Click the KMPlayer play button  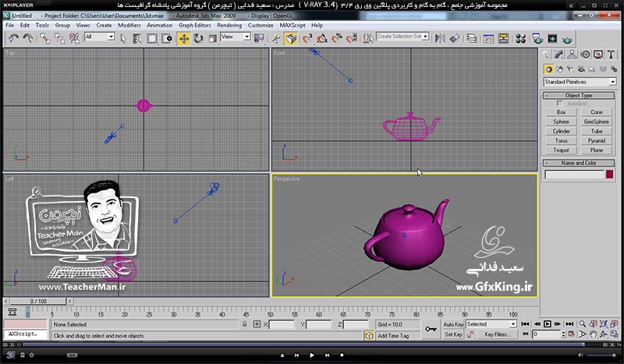pyautogui.click(x=311, y=355)
